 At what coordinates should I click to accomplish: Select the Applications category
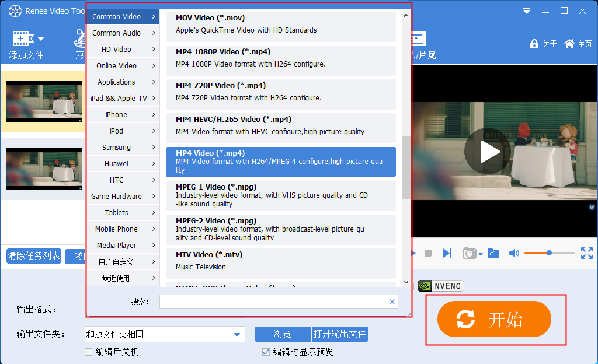(x=123, y=82)
